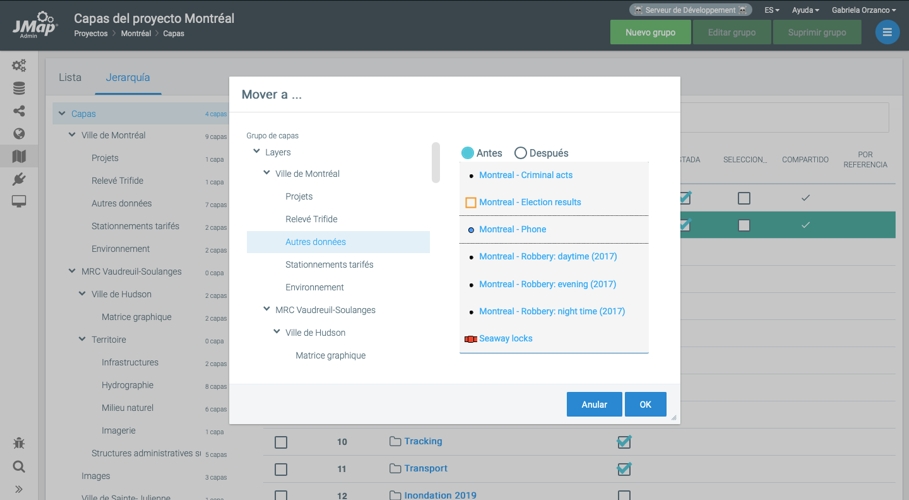Screen dimensions: 909x500
Task: Click the magnifier search sidebar icon
Action: pos(19,466)
